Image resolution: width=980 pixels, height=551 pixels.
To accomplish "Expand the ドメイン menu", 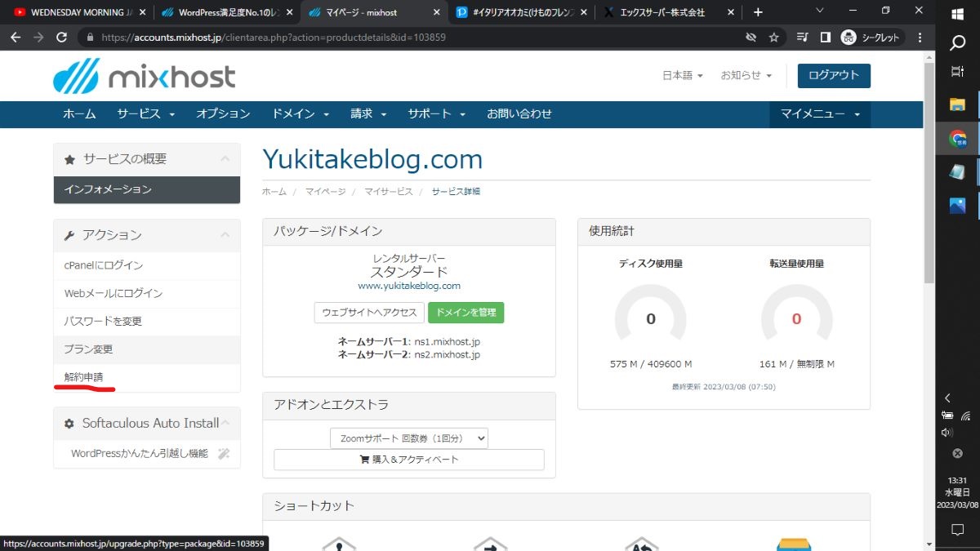I will [301, 114].
